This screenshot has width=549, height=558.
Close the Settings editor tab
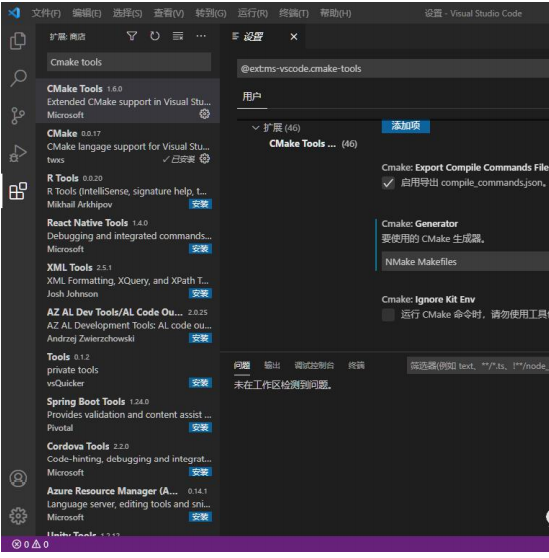(x=294, y=37)
